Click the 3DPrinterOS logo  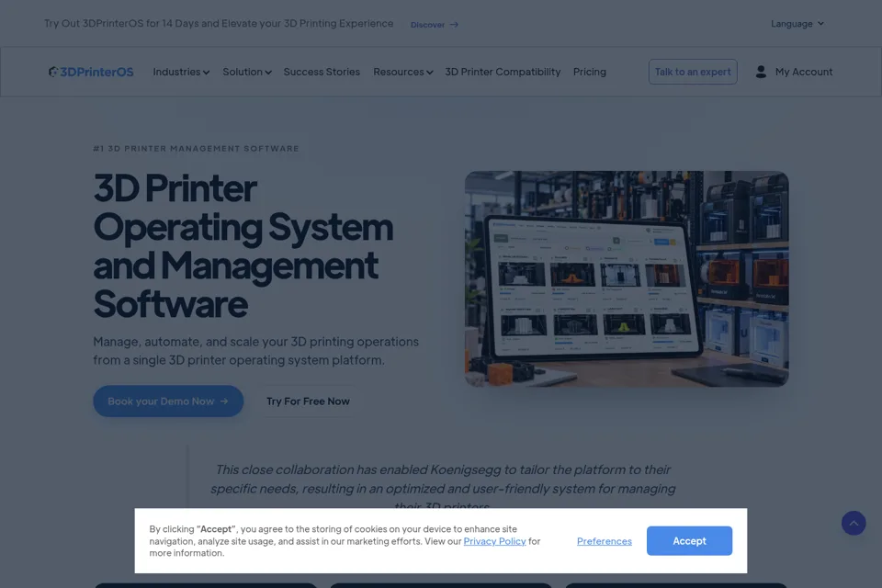(91, 72)
